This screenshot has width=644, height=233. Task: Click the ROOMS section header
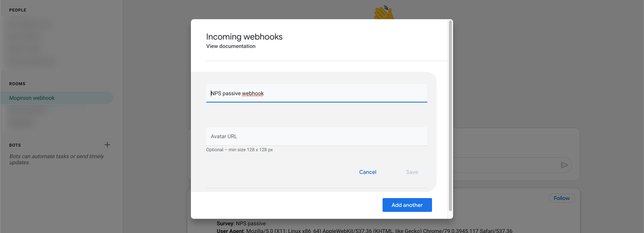(x=17, y=84)
